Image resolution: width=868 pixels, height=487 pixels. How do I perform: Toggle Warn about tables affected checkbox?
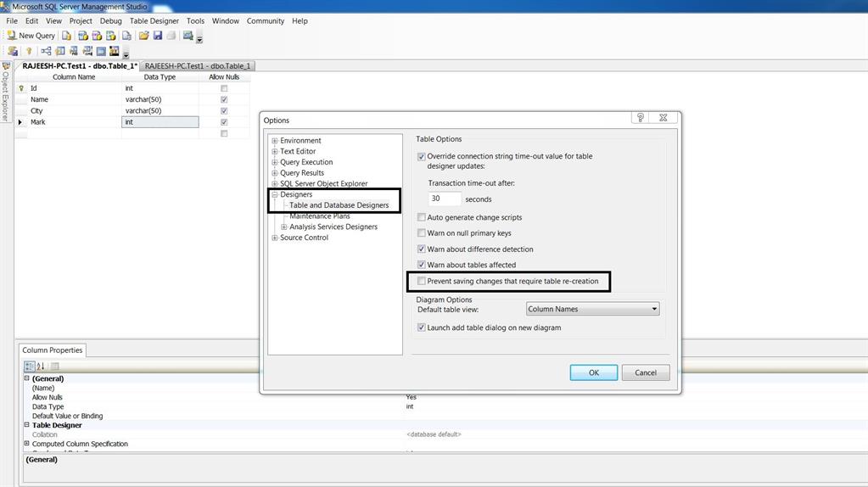click(421, 265)
